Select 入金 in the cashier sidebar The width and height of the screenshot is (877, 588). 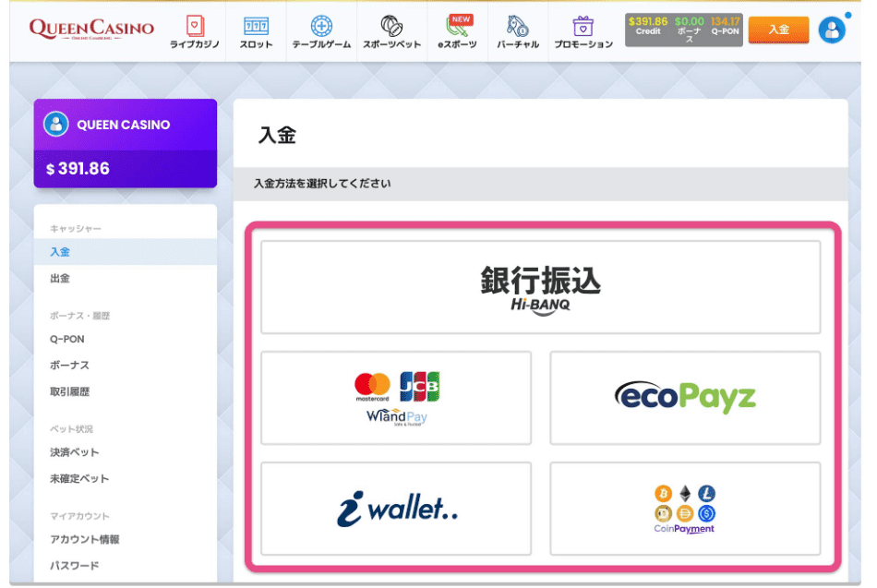tap(126, 252)
